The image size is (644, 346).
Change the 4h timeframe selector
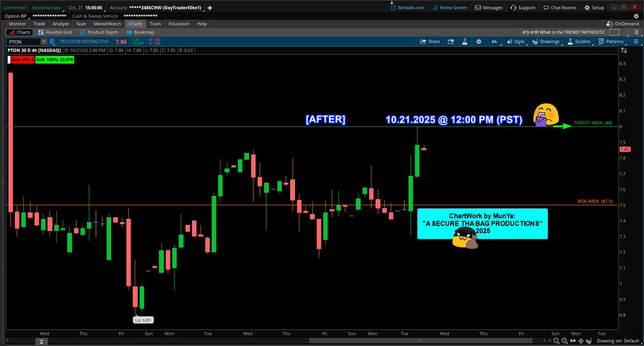click(x=494, y=41)
